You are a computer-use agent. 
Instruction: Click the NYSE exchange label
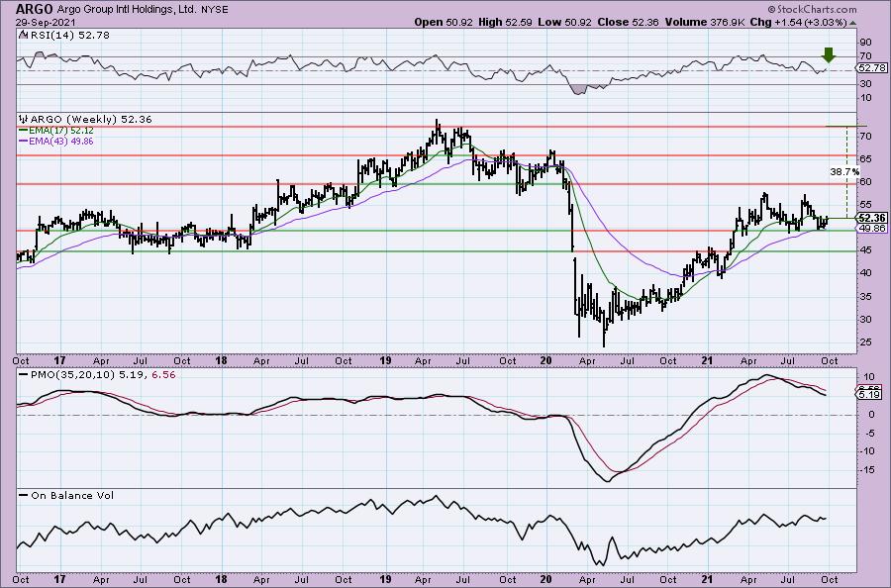pos(215,10)
